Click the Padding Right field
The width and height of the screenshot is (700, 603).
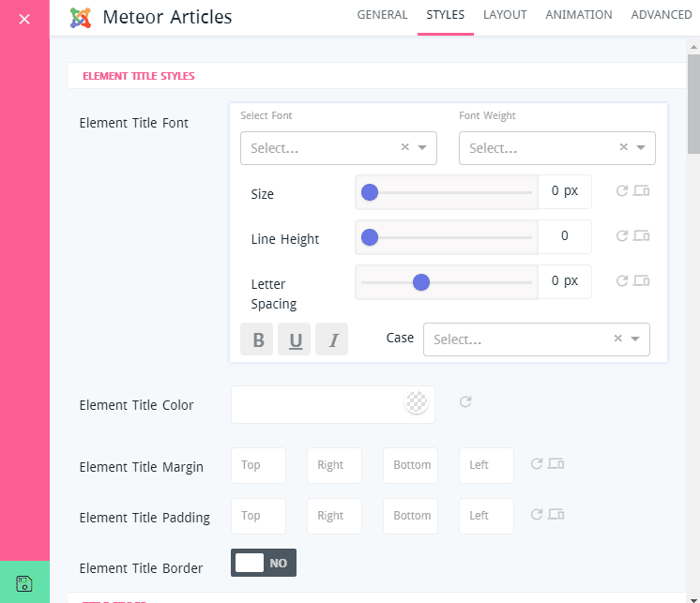tap(334, 516)
